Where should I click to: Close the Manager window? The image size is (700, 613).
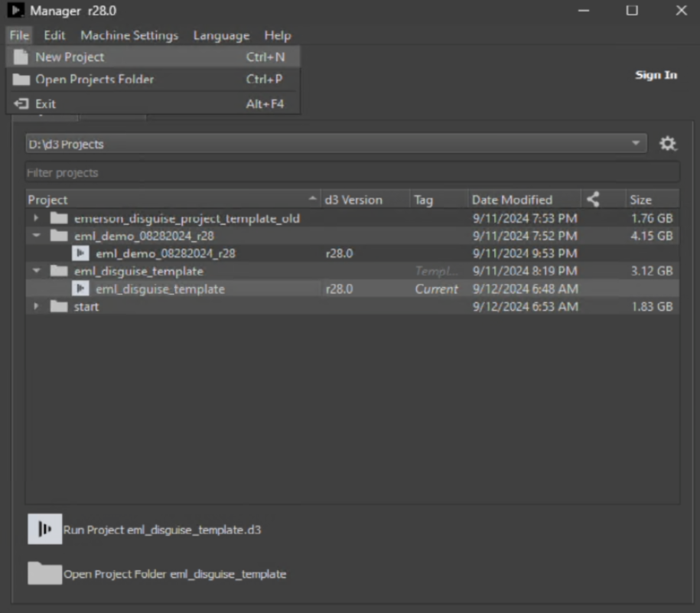coord(681,10)
